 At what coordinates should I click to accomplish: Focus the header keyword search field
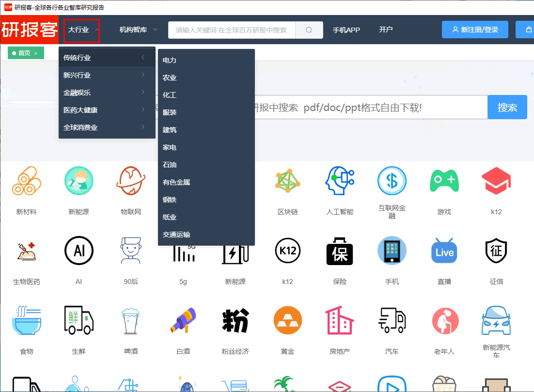[232, 30]
